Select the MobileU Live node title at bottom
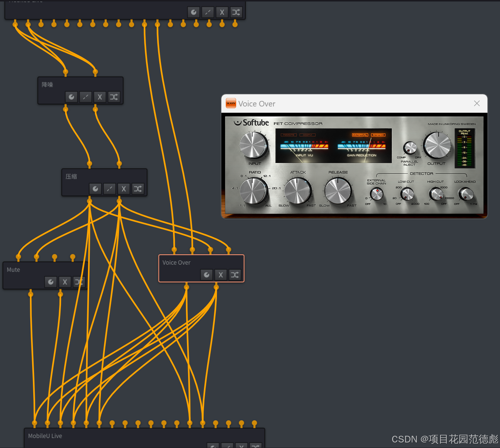This screenshot has height=448, width=500. point(45,436)
